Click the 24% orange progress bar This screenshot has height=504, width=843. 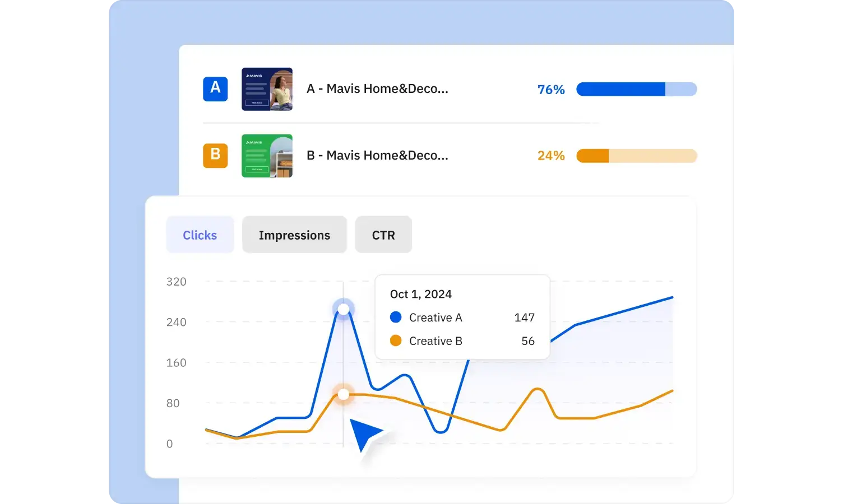[637, 156]
